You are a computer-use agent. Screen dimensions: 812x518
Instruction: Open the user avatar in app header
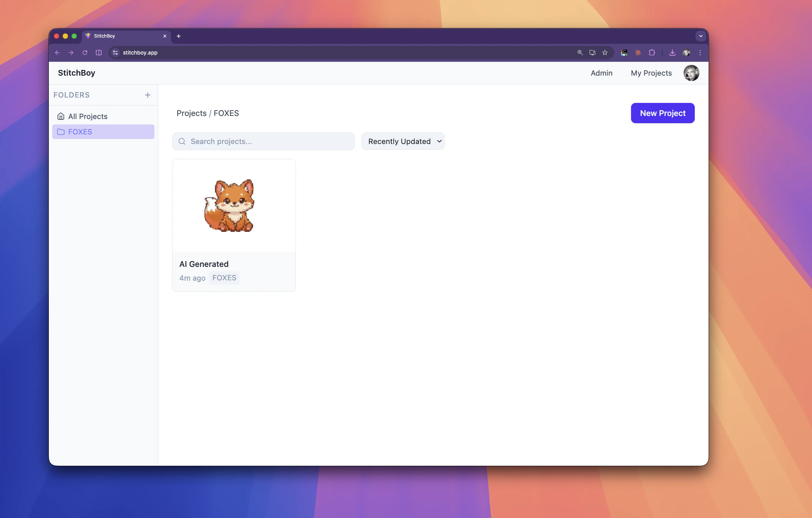pos(691,73)
